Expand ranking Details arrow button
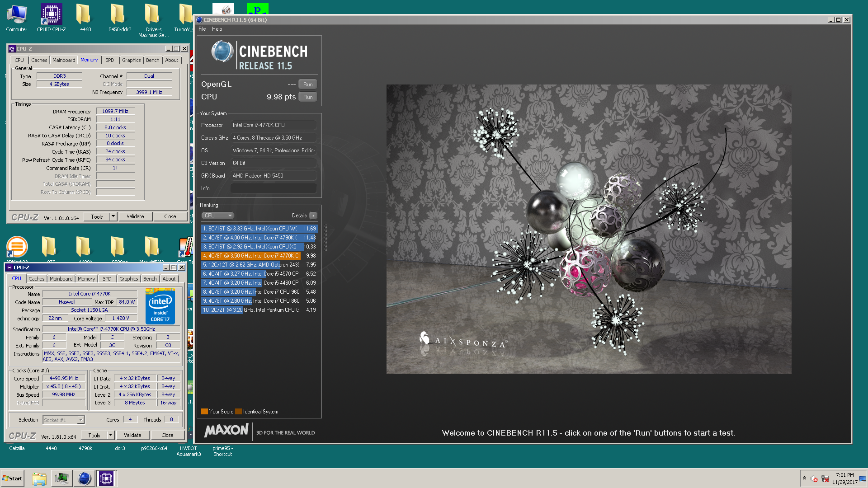 pos(313,216)
